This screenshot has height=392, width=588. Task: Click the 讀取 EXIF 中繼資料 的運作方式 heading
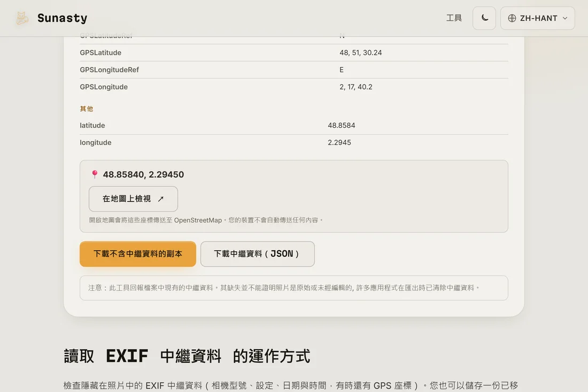tap(187, 356)
